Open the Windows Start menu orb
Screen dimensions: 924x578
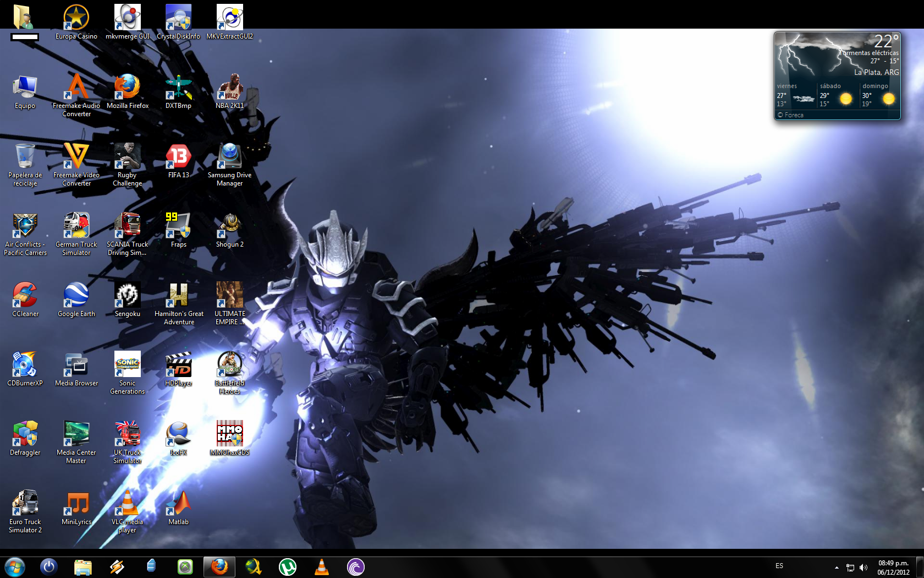point(15,567)
